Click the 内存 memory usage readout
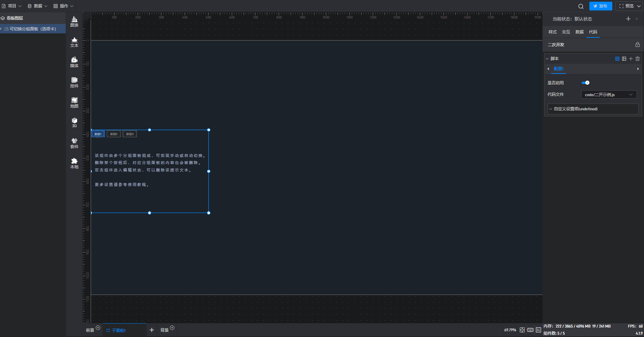The width and height of the screenshot is (644, 337). [x=577, y=326]
